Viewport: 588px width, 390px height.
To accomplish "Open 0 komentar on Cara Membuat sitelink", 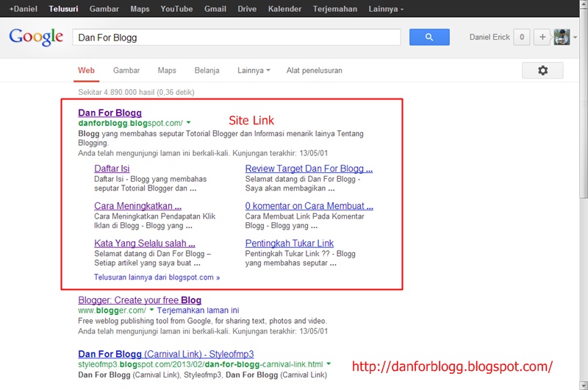I will click(x=309, y=206).
